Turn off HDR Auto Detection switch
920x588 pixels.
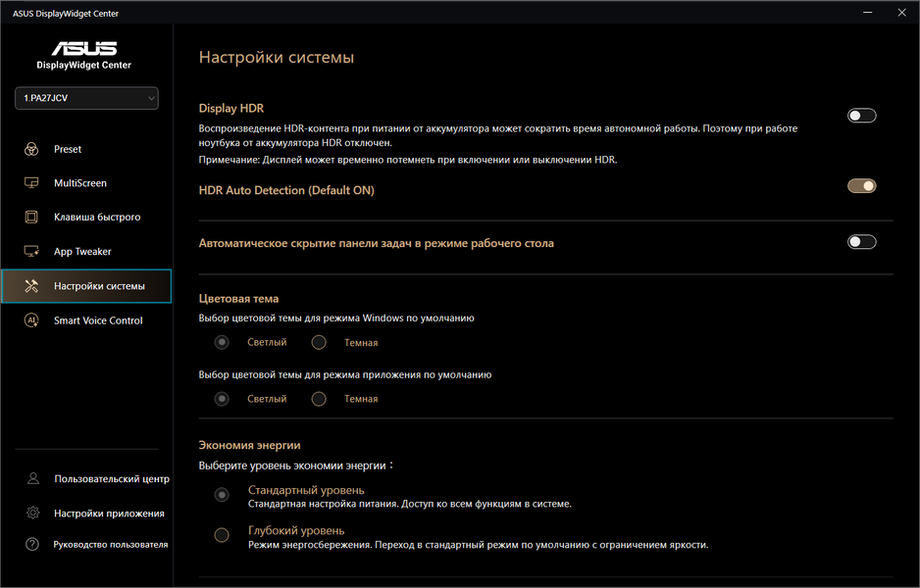click(x=861, y=186)
